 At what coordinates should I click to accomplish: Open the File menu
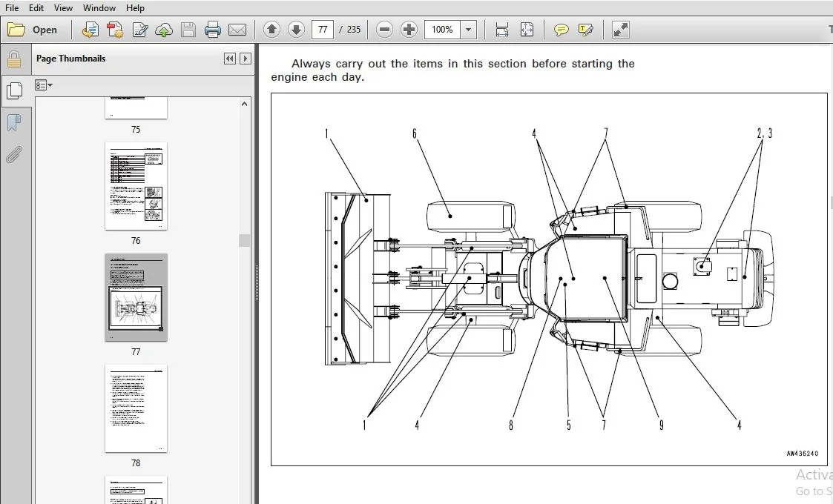[12, 8]
